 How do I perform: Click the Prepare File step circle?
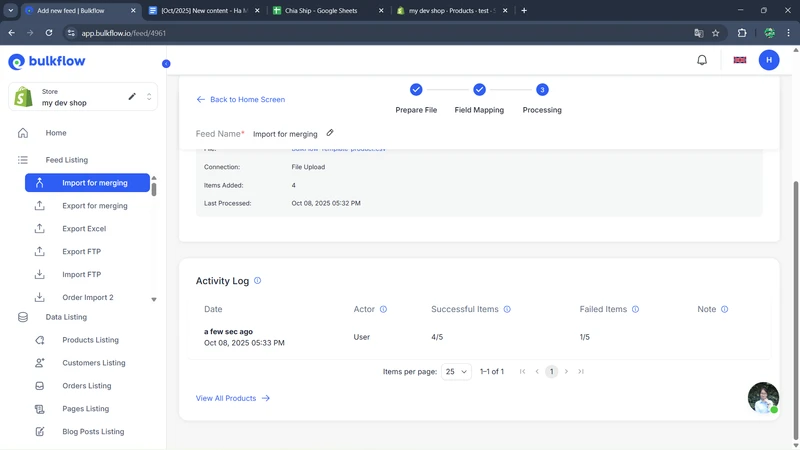tap(416, 90)
